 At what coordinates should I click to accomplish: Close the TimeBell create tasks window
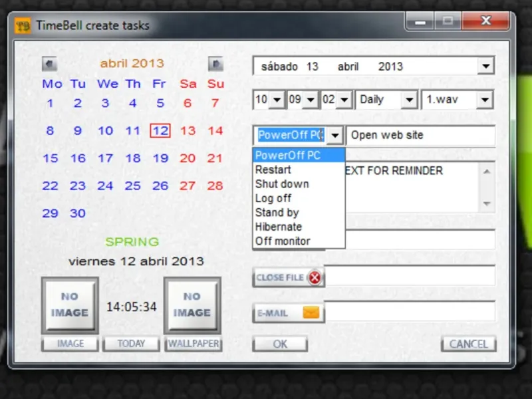tap(486, 21)
